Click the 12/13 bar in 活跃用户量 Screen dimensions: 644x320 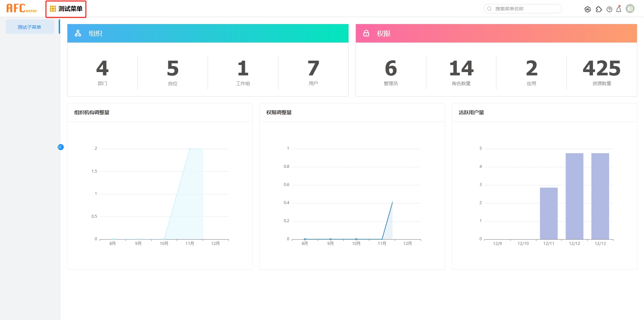click(600, 196)
